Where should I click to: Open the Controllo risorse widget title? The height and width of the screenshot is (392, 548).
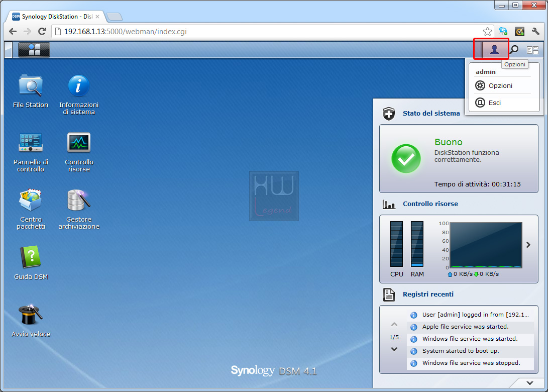(x=430, y=204)
